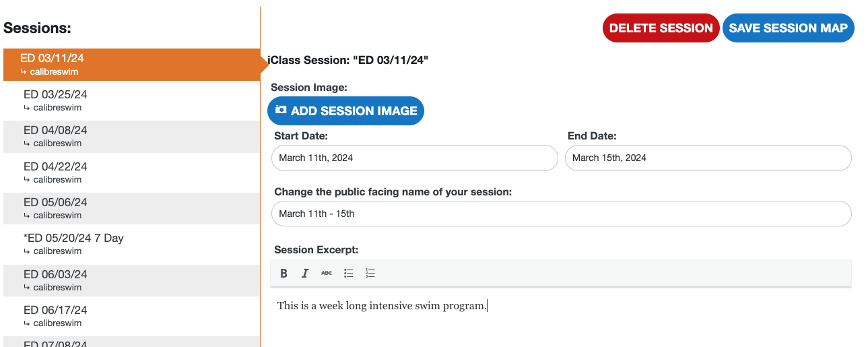Open the ED 06/03/24 session
Image resolution: width=868 pixels, height=347 pixels.
coord(131,280)
